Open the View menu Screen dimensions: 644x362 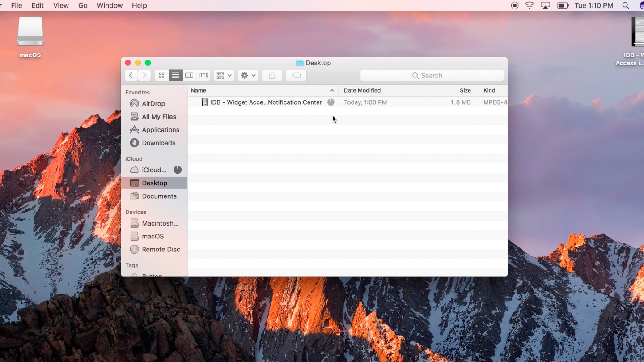pyautogui.click(x=61, y=5)
